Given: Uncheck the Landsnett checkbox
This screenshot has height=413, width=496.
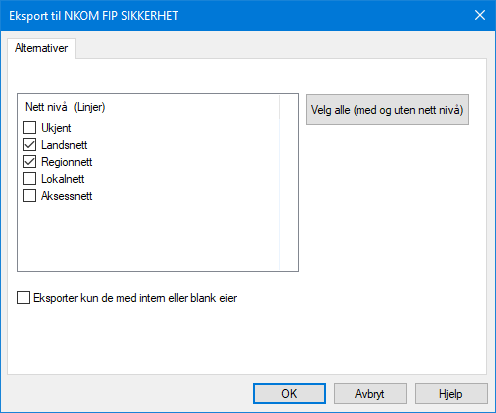Looking at the screenshot, I should click(29, 145).
